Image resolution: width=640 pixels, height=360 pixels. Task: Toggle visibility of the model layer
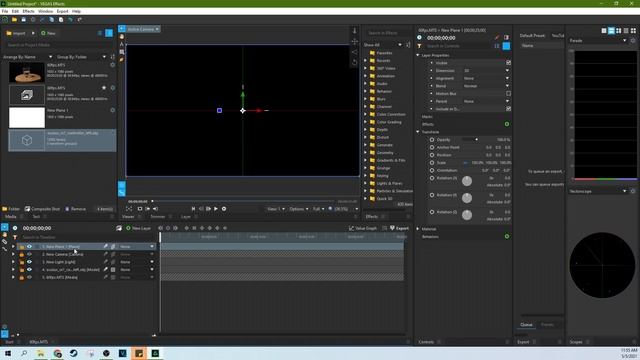29,270
